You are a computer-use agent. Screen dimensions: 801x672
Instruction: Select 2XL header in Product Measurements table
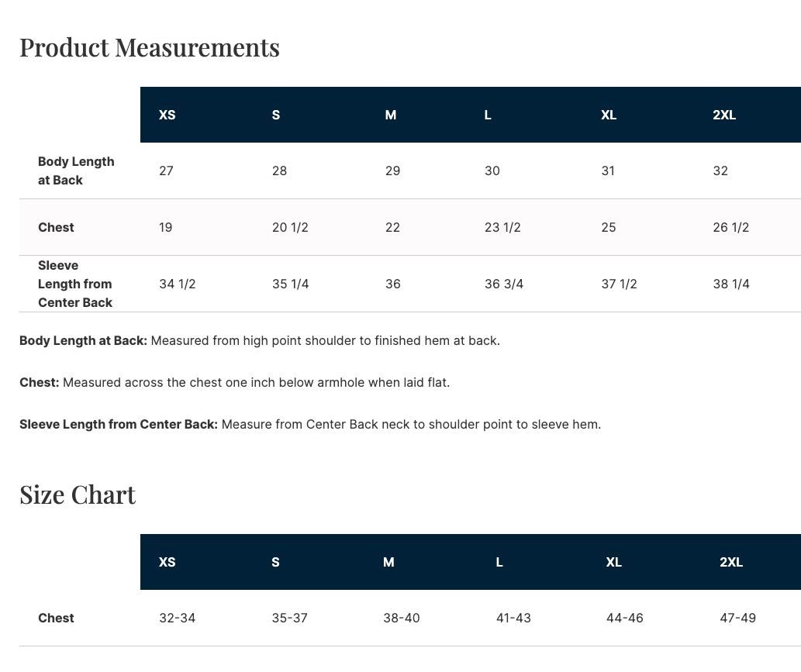tap(724, 115)
